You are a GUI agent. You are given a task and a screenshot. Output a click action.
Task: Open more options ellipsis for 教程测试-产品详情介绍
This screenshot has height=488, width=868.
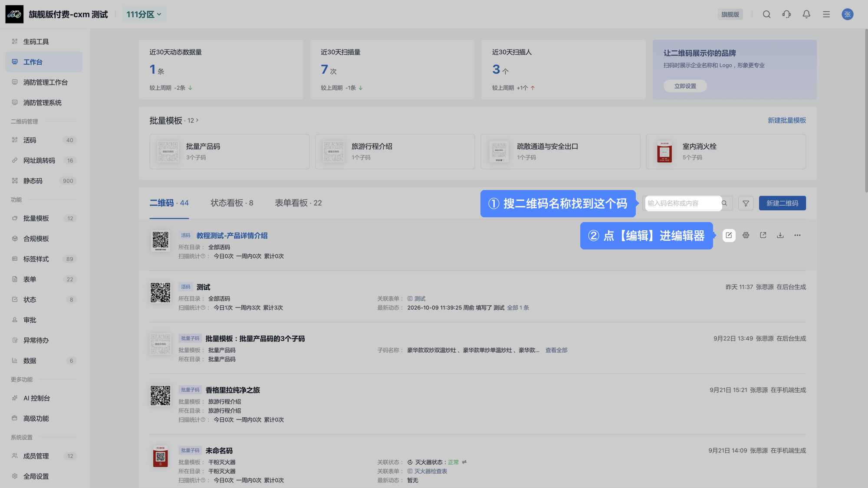(797, 235)
